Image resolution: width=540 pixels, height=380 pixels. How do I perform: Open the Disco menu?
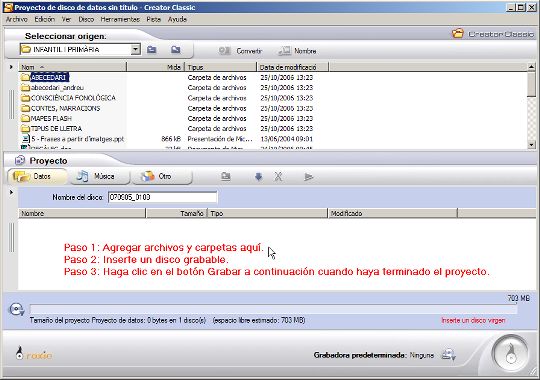86,19
